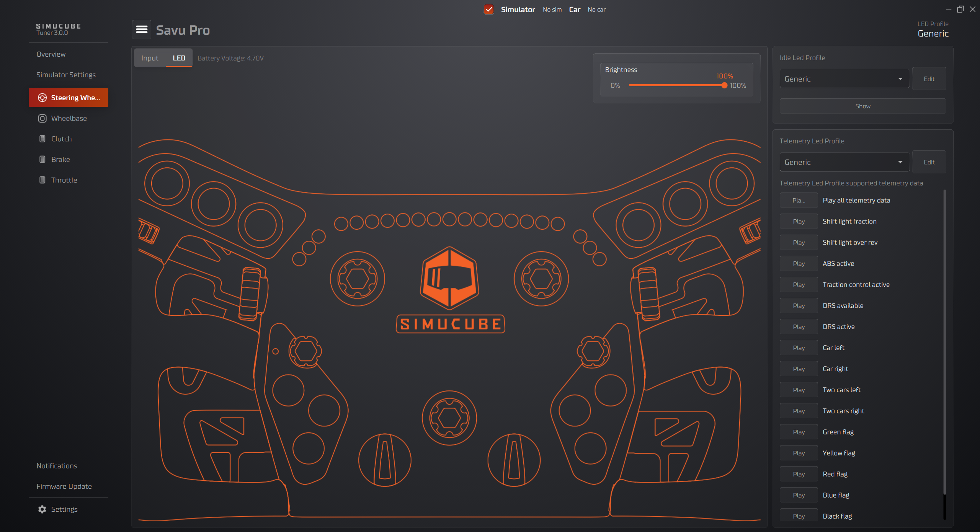The width and height of the screenshot is (980, 532).
Task: Click Edit next to Idle Led Profile
Action: [x=929, y=79]
